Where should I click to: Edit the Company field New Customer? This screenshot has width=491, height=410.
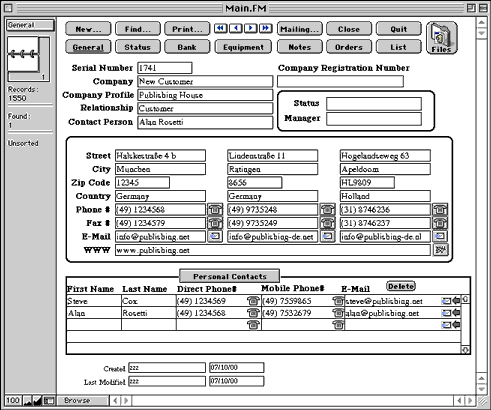pos(205,81)
